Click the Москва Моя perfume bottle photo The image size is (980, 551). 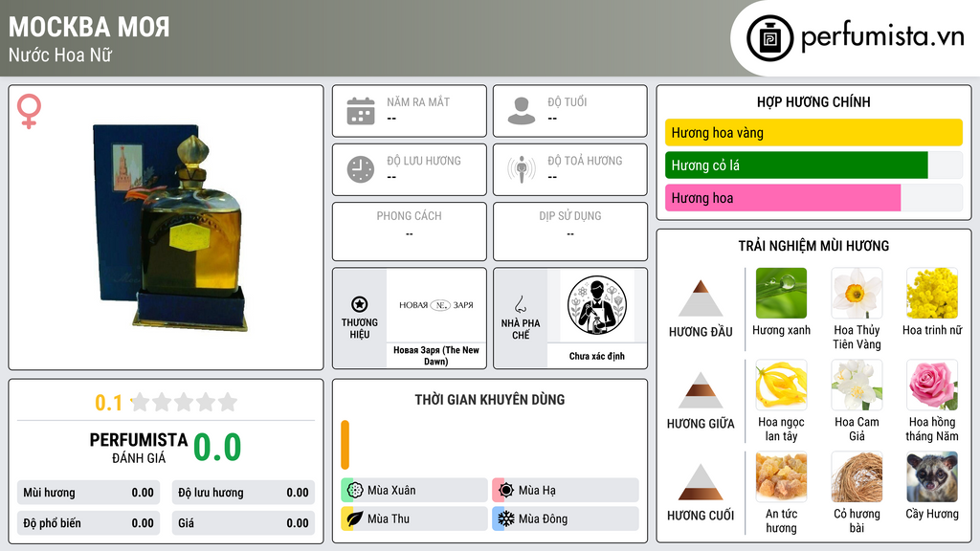[x=170, y=227]
